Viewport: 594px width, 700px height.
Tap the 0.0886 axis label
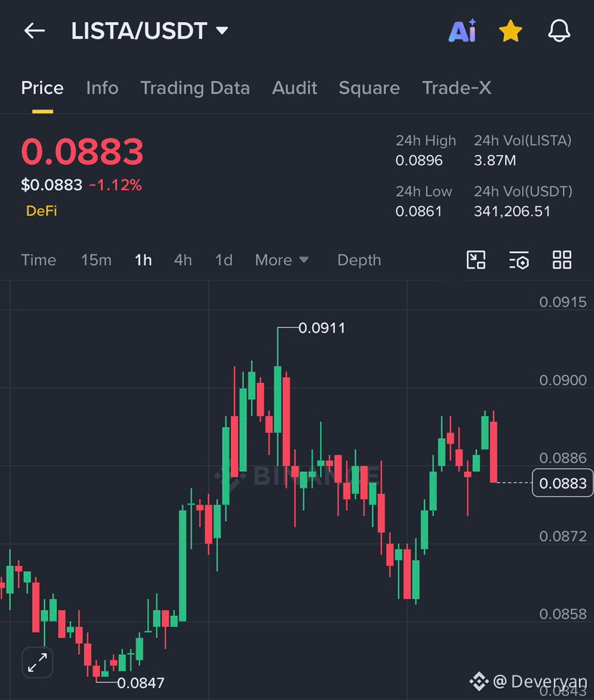pyautogui.click(x=562, y=458)
